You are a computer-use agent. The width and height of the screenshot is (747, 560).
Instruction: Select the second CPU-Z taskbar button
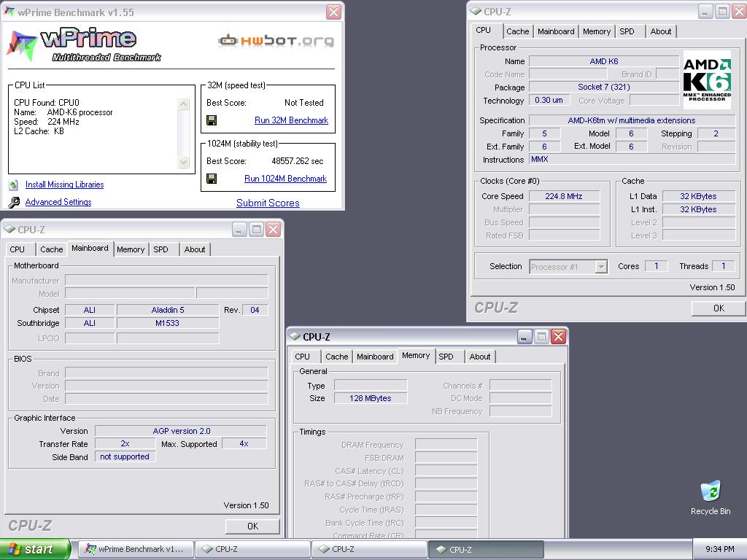coord(370,549)
